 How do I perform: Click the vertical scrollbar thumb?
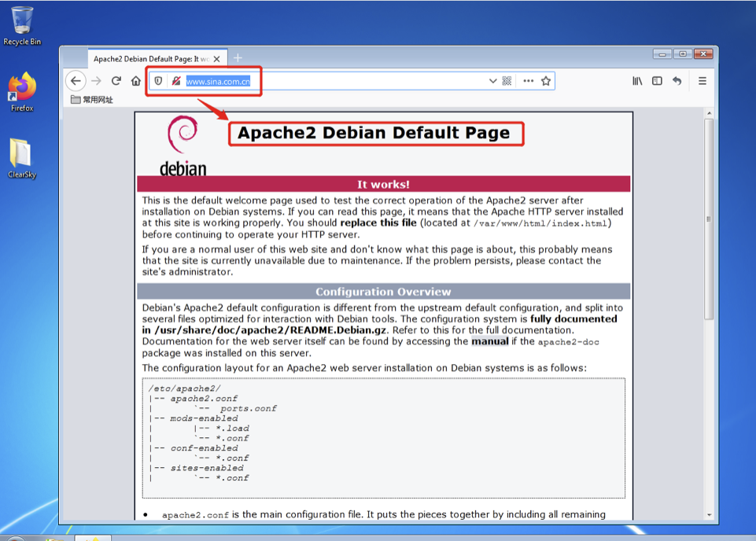pyautogui.click(x=709, y=219)
